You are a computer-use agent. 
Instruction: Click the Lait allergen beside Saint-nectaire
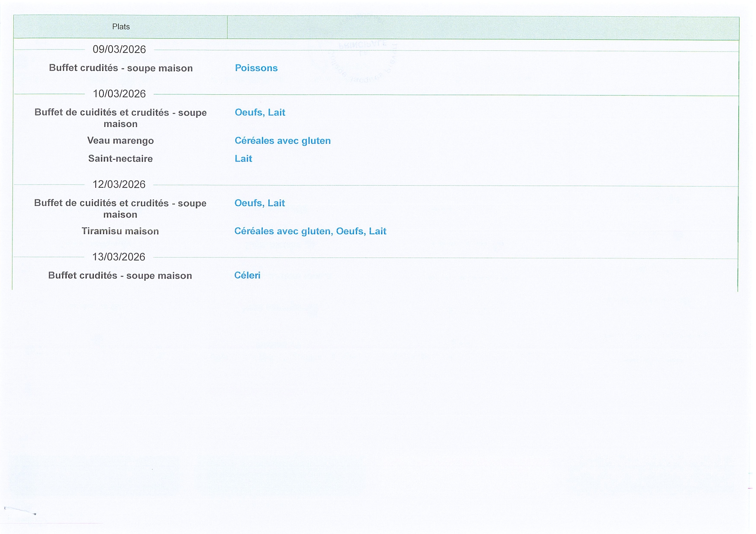(x=243, y=159)
